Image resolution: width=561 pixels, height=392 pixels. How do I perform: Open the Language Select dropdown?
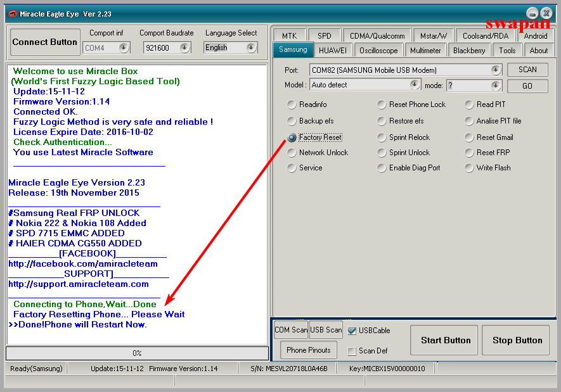pyautogui.click(x=251, y=47)
